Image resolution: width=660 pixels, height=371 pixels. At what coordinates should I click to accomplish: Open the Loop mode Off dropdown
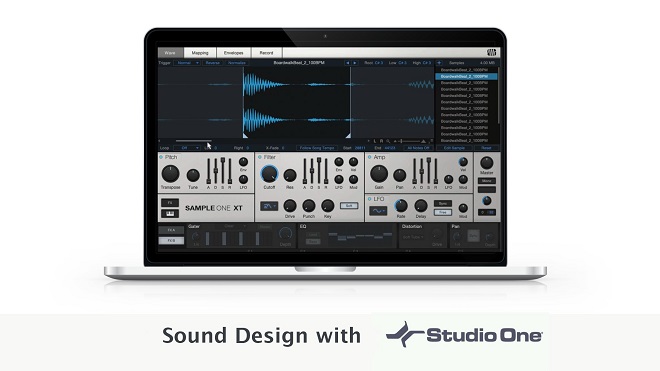coord(186,148)
